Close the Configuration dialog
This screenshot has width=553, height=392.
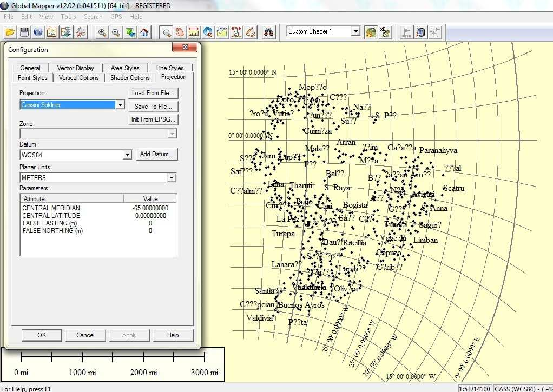click(x=185, y=47)
